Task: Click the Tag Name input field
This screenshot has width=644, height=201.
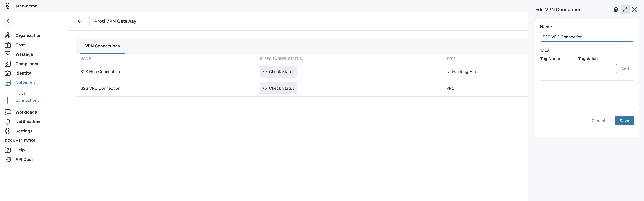Action: pyautogui.click(x=558, y=69)
